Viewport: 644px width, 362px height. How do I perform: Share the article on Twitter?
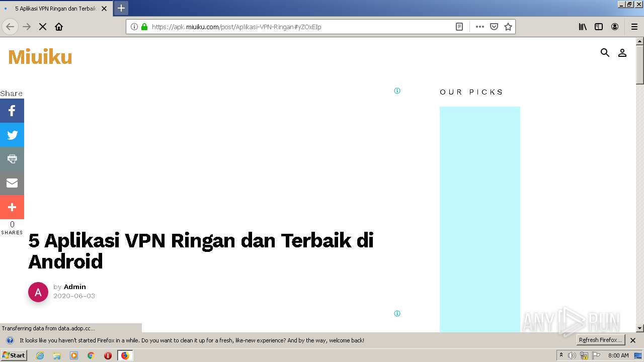coord(12,135)
